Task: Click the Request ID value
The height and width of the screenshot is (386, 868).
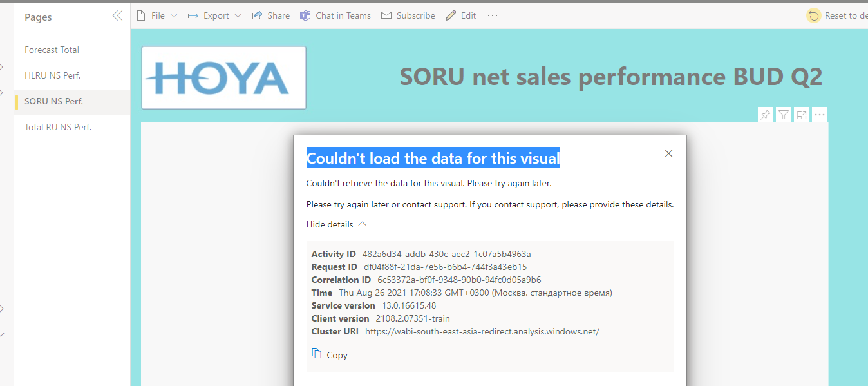Action: click(x=445, y=267)
